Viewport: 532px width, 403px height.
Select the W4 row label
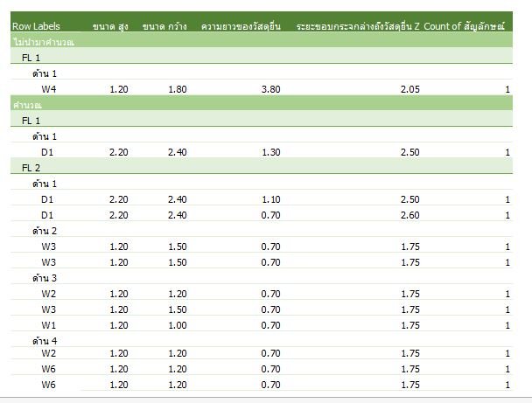pos(49,89)
